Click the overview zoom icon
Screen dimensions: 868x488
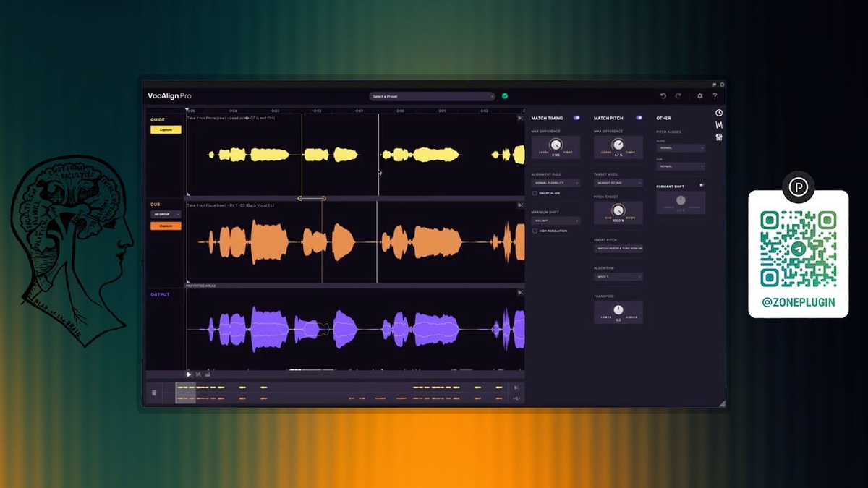[516, 398]
